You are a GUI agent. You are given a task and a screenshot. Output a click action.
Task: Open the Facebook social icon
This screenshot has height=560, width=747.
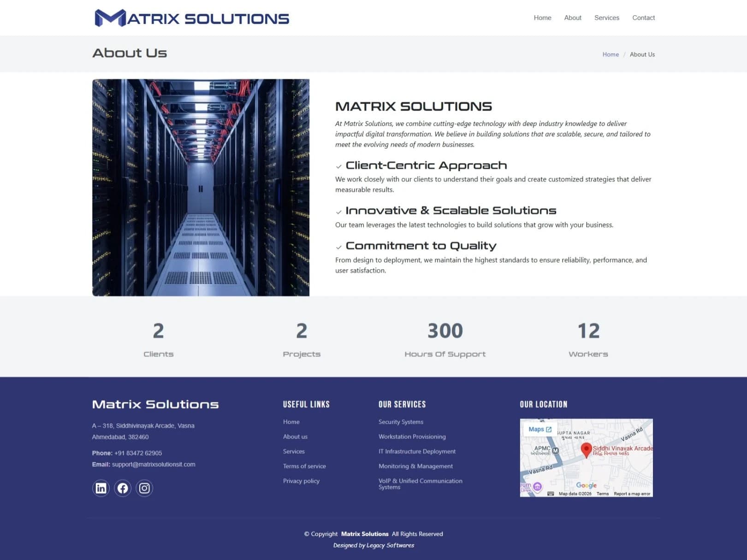pyautogui.click(x=123, y=488)
